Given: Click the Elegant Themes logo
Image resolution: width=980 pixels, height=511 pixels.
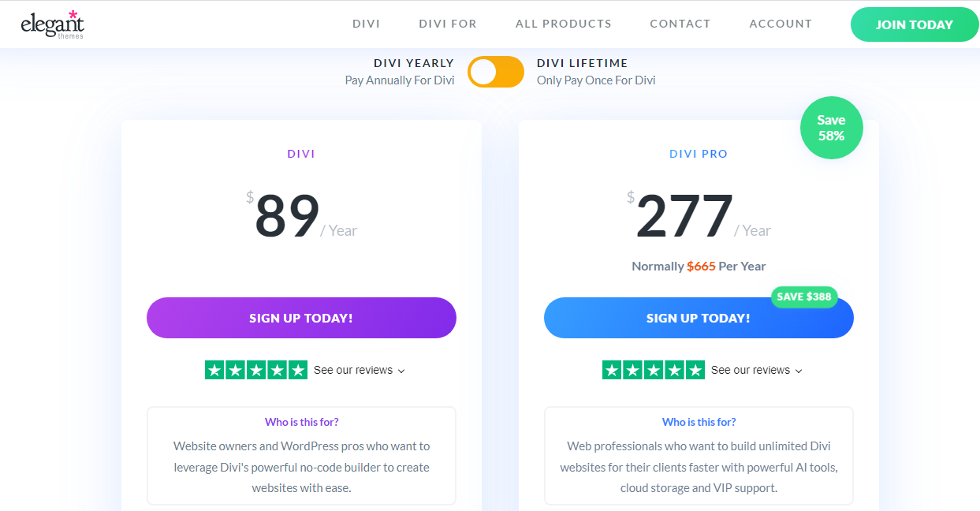Looking at the screenshot, I should tap(52, 24).
